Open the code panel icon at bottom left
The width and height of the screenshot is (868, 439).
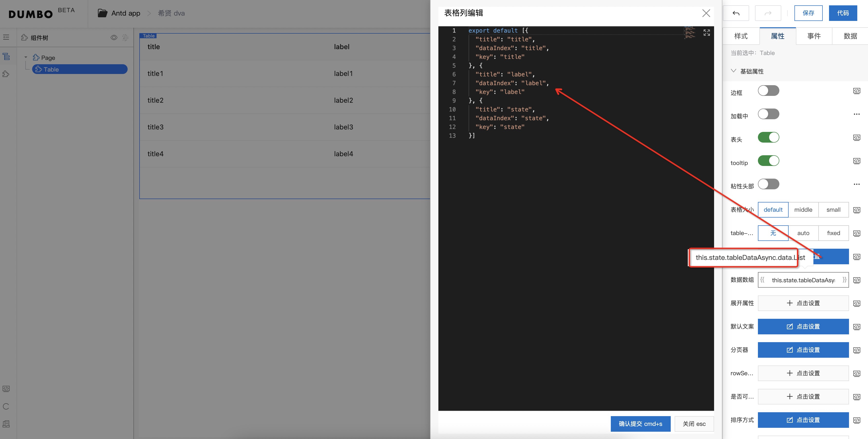[x=6, y=388]
